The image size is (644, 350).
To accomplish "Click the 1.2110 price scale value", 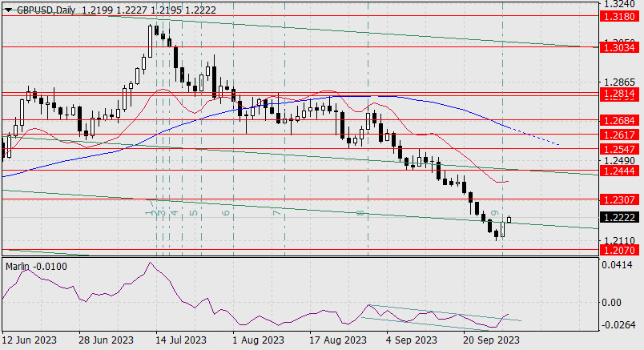I will pyautogui.click(x=619, y=241).
